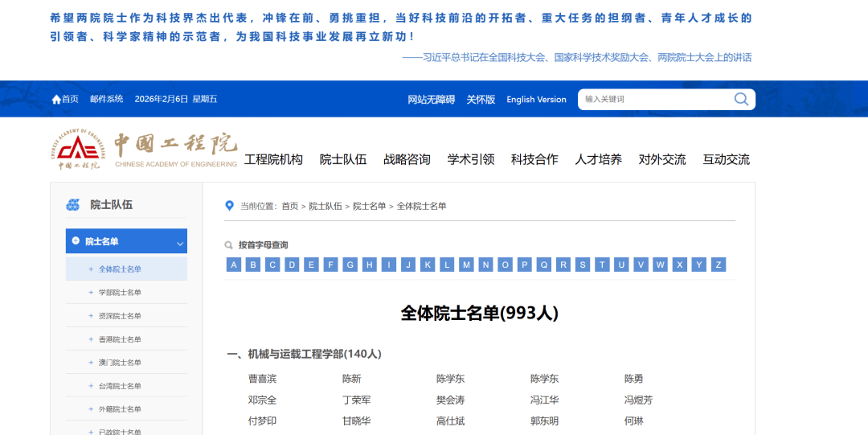Screen dimensions: 868x435
Task: Click the search magnifier icon
Action: point(741,99)
